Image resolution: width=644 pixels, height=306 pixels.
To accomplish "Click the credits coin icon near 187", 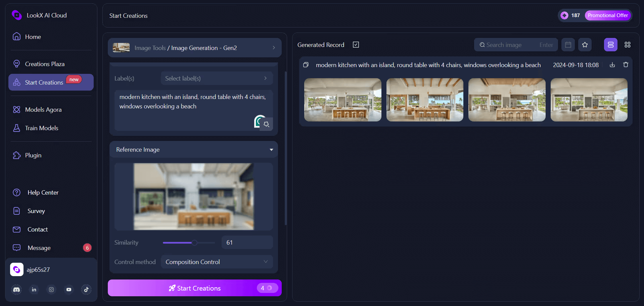I will tap(564, 15).
